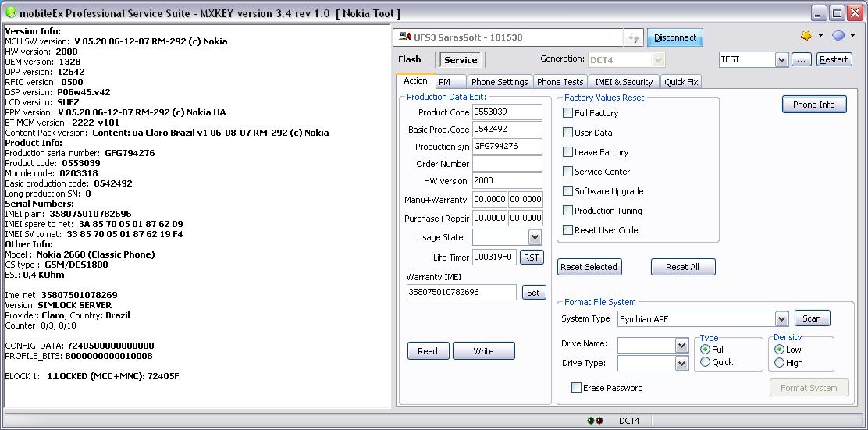Open the yellow star favorites icon
The width and height of the screenshot is (868, 430).
point(806,36)
